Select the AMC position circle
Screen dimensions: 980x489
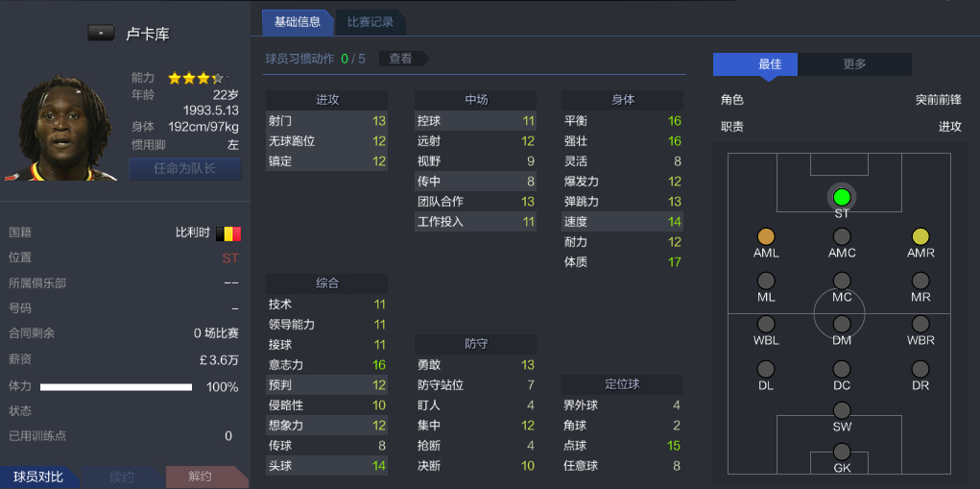click(x=842, y=236)
